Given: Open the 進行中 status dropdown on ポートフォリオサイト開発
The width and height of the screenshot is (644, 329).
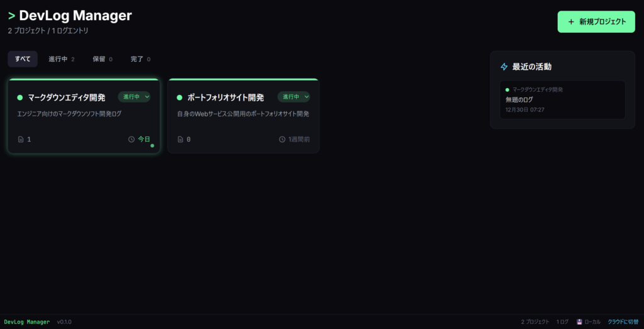Looking at the screenshot, I should [x=294, y=97].
